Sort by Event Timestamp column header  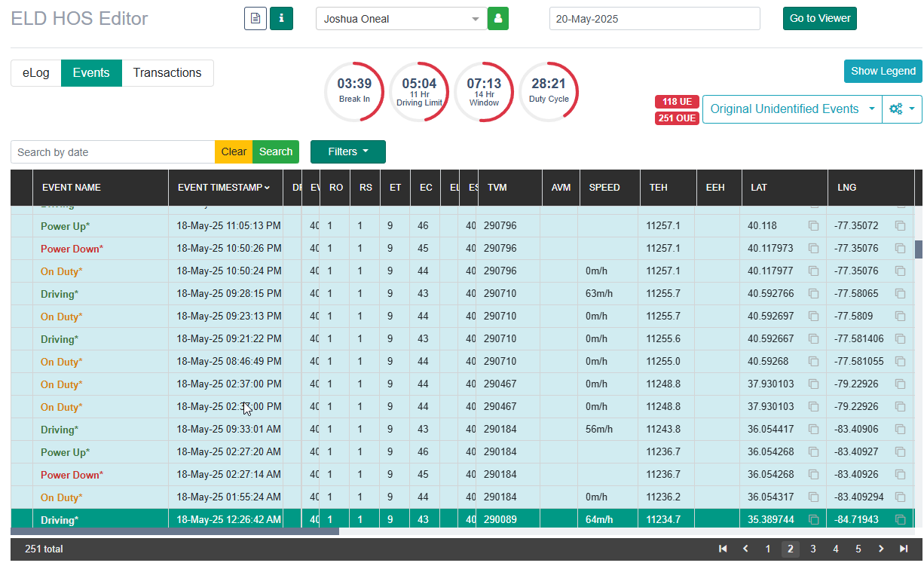[224, 188]
